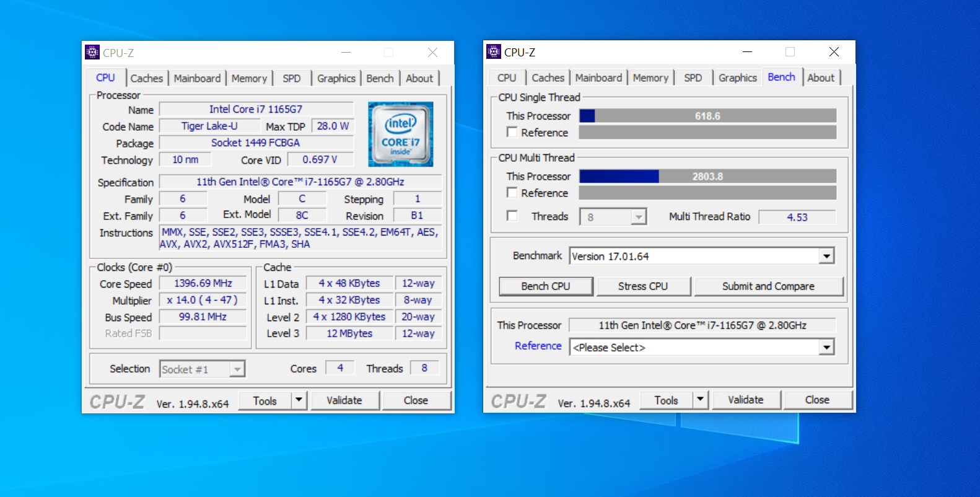Enable Reference checkbox under CPU Single Thread
The width and height of the screenshot is (980, 497).
pos(512,132)
